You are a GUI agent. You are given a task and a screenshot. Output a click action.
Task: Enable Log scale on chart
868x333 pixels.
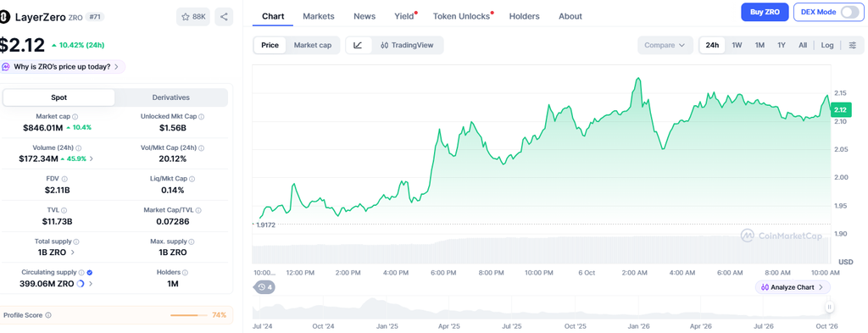(827, 46)
